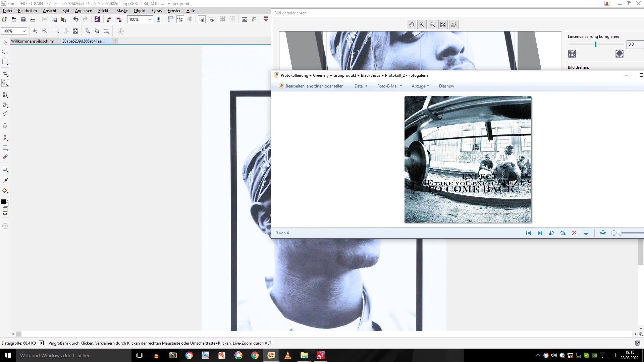Select the Drop Shadow tool
644x362 pixels.
tap(5, 169)
